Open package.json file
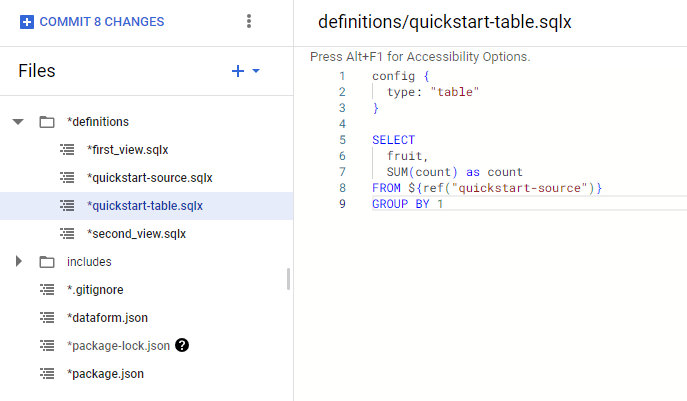The width and height of the screenshot is (687, 401). coord(106,374)
